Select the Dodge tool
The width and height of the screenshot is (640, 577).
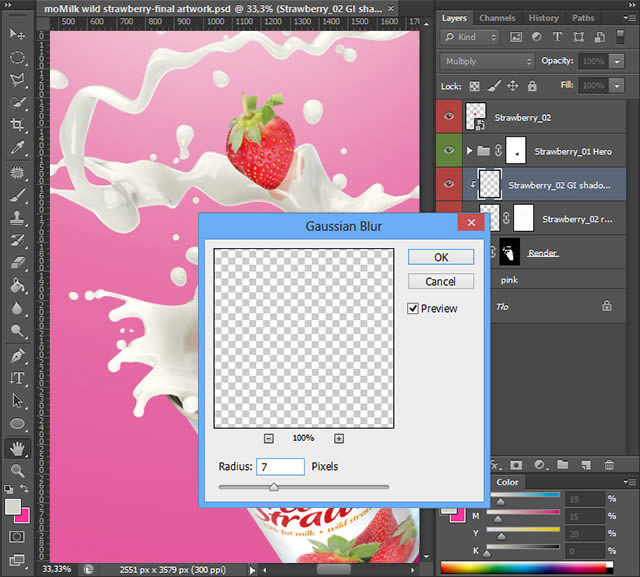click(17, 331)
